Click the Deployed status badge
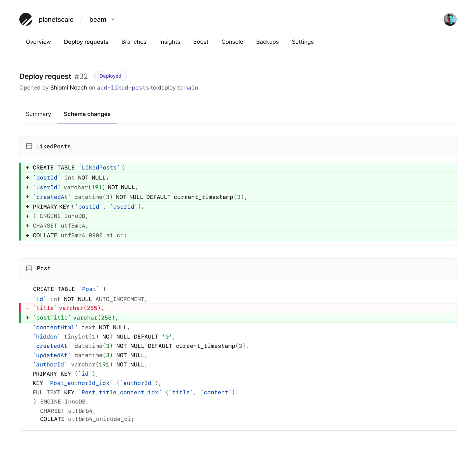This screenshot has width=476, height=456. [x=110, y=76]
